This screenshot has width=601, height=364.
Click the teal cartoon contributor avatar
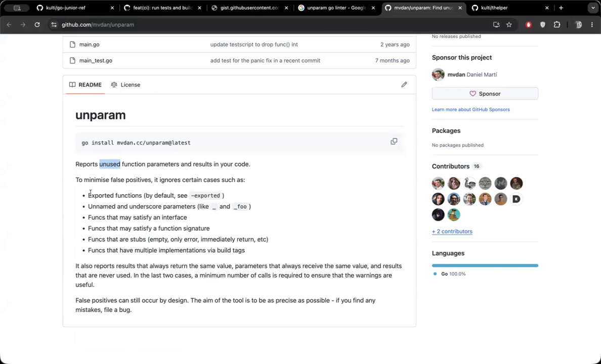pos(454,214)
